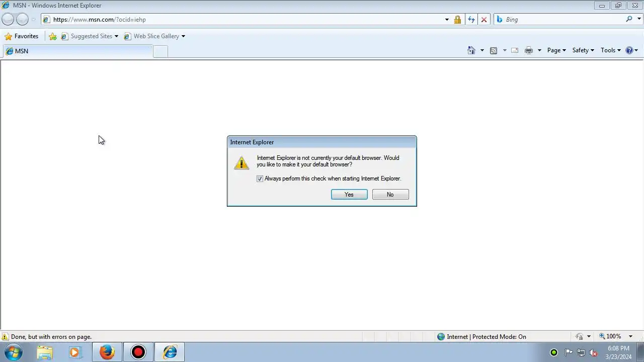Open Windows Media Player from taskbar

point(75,352)
